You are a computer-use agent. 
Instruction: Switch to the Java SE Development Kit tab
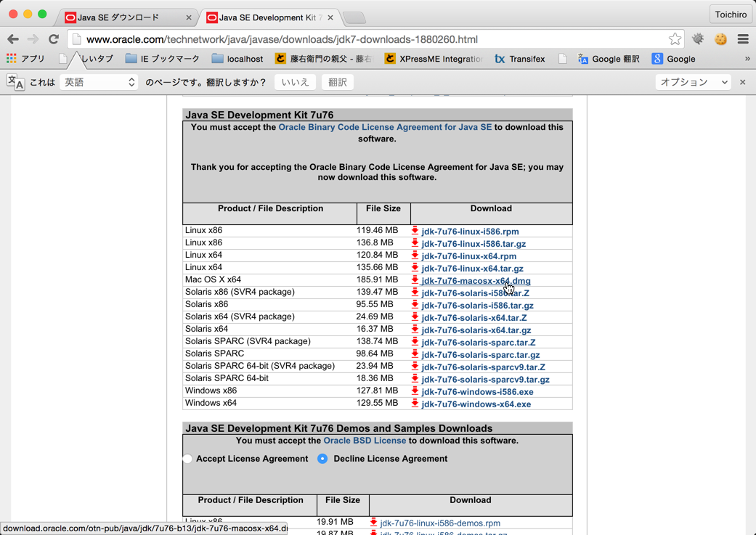click(270, 18)
